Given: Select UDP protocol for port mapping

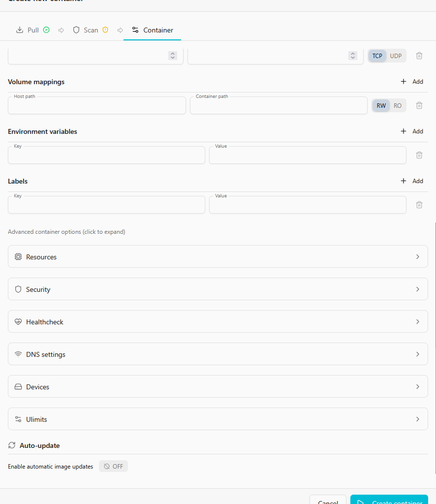Looking at the screenshot, I should (x=396, y=56).
